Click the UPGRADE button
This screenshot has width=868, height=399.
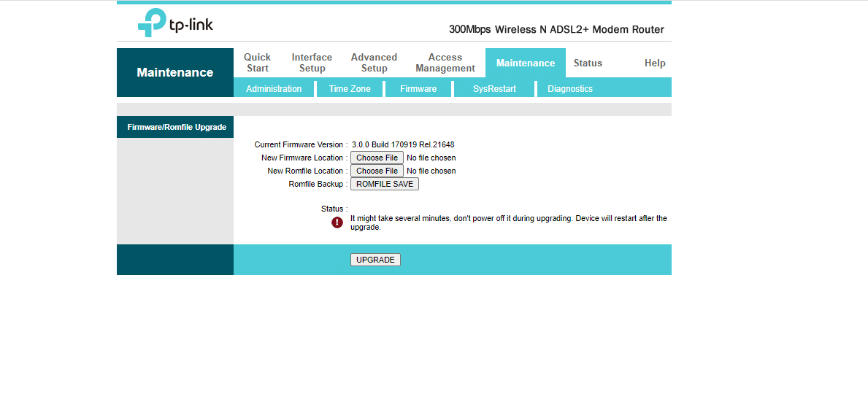(x=375, y=260)
